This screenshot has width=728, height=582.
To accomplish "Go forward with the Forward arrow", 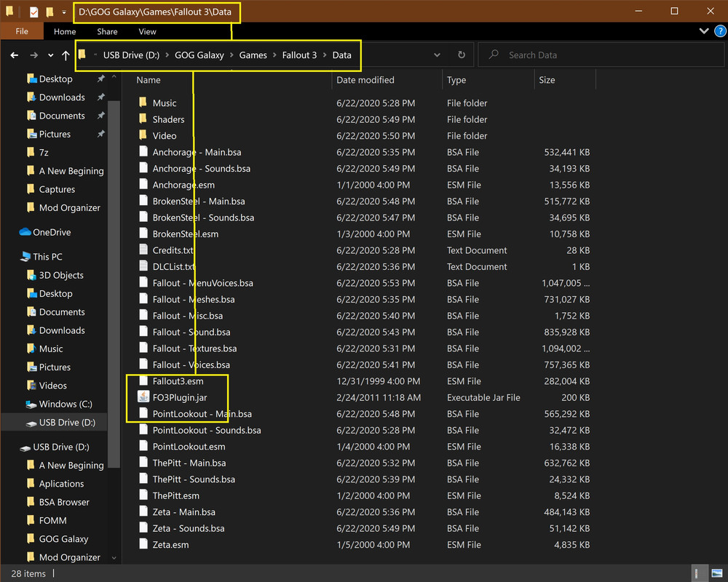I will tap(34, 55).
